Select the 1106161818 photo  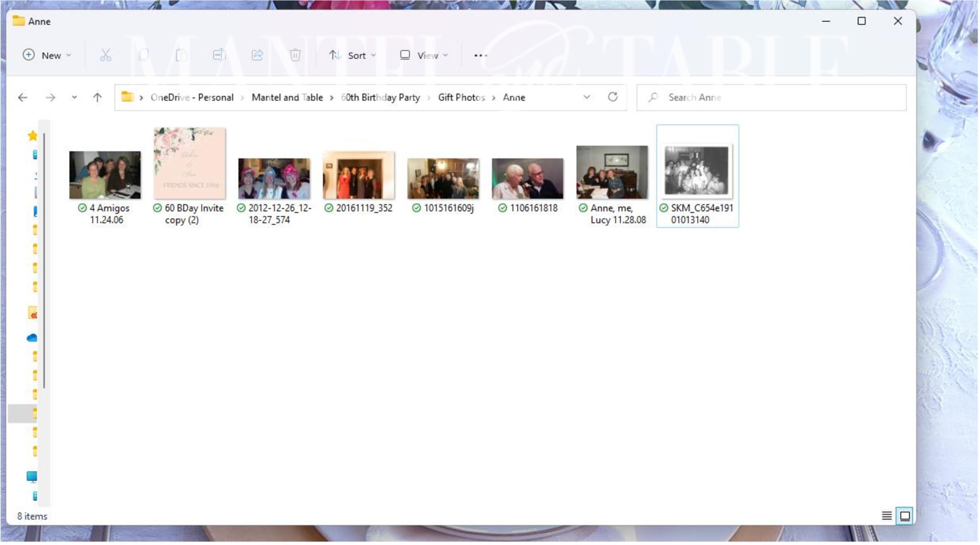click(528, 179)
